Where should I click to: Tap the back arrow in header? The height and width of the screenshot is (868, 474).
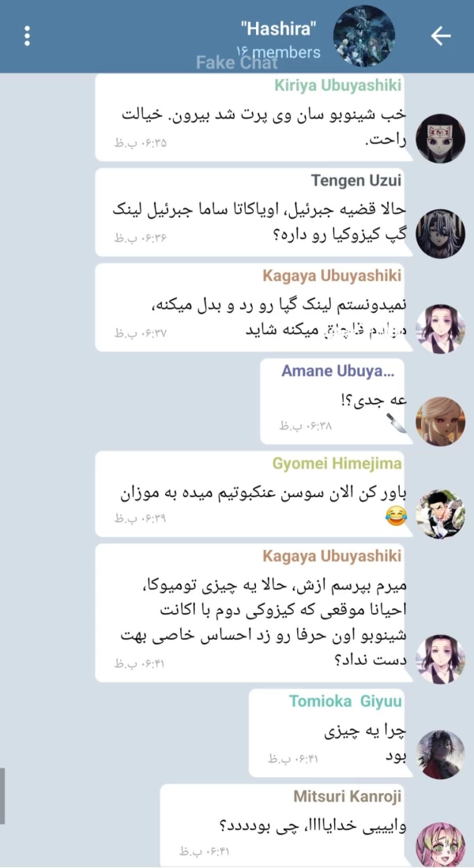(x=441, y=36)
